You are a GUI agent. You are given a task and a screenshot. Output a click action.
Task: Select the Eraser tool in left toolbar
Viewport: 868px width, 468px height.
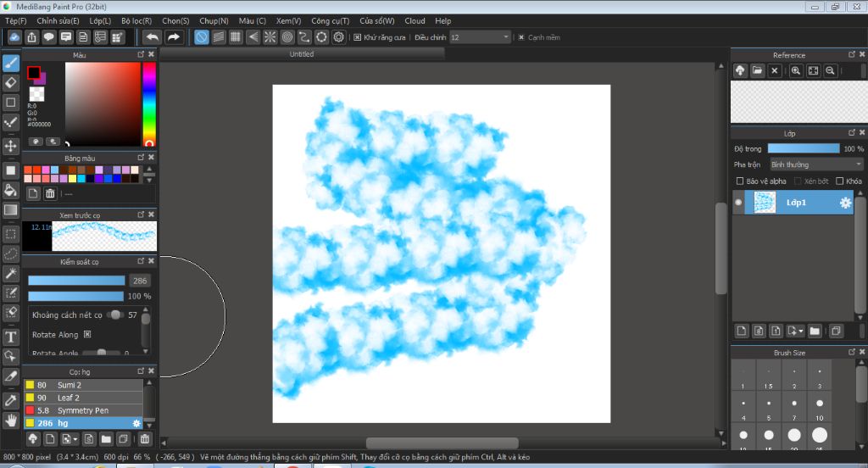11,82
